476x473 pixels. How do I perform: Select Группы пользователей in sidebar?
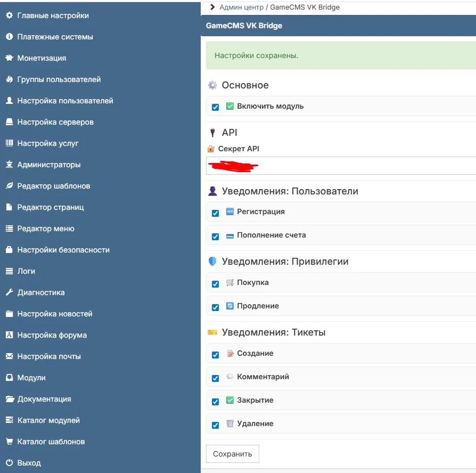(59, 79)
